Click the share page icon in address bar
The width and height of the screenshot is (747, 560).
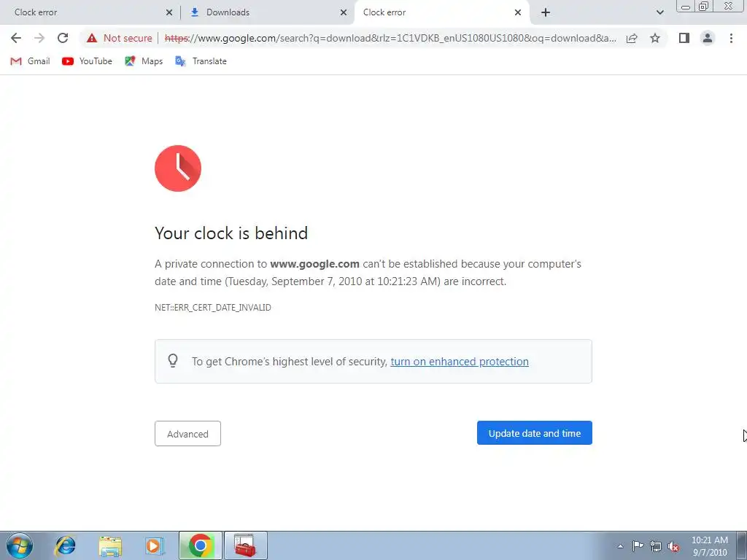(x=632, y=38)
